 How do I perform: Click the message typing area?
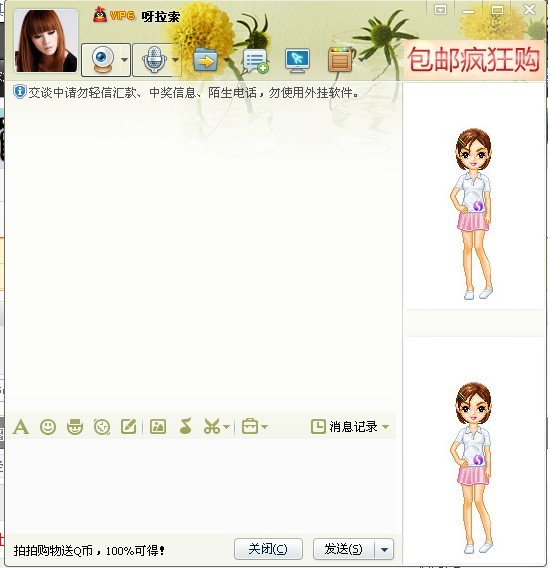coord(203,485)
